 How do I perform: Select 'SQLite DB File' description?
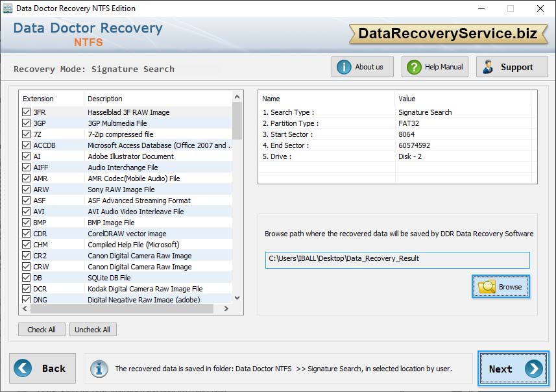click(109, 277)
